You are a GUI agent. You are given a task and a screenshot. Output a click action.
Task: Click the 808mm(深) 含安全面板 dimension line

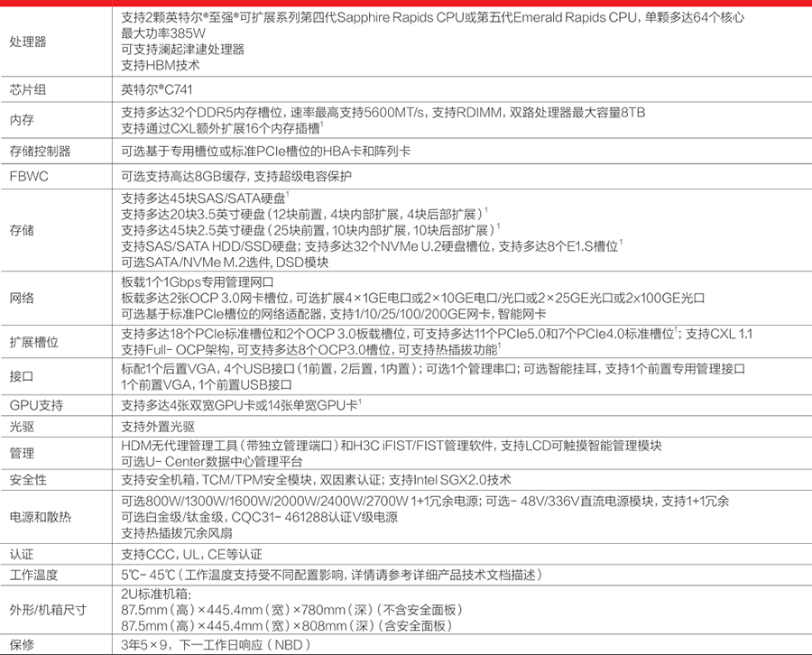click(x=287, y=626)
